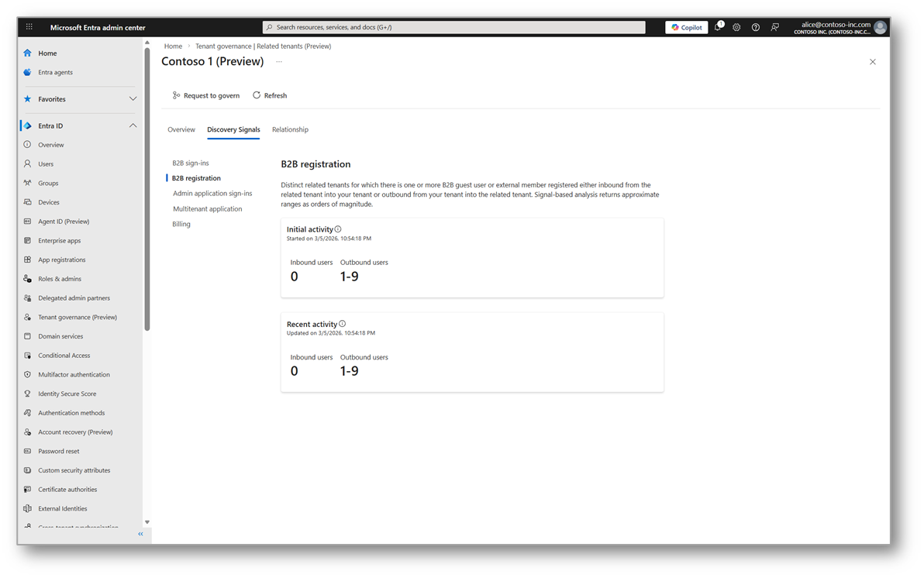Open the help question mark icon

[756, 27]
